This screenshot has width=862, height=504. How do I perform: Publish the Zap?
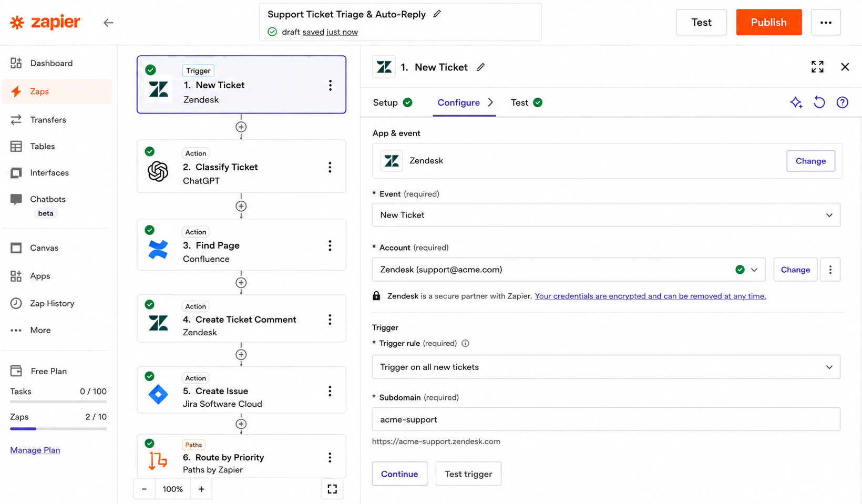(x=769, y=22)
